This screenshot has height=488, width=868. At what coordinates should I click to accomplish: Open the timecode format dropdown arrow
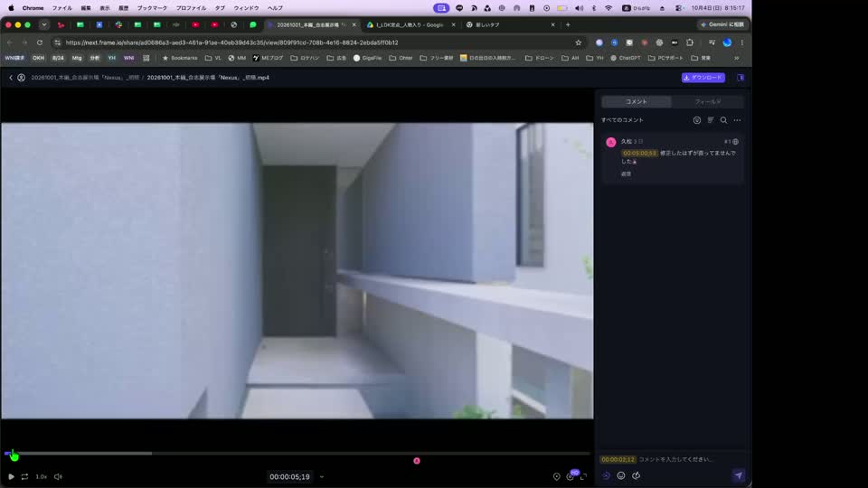(x=322, y=477)
